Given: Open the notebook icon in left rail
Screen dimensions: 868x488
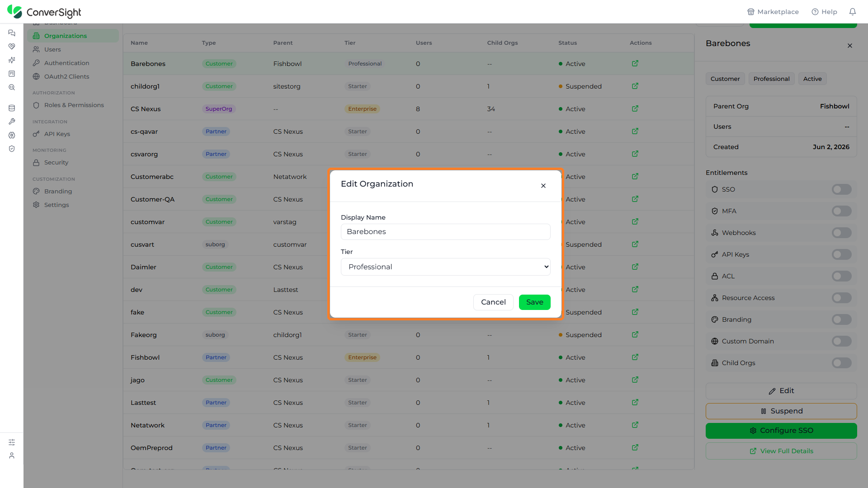Looking at the screenshot, I should (x=12, y=74).
